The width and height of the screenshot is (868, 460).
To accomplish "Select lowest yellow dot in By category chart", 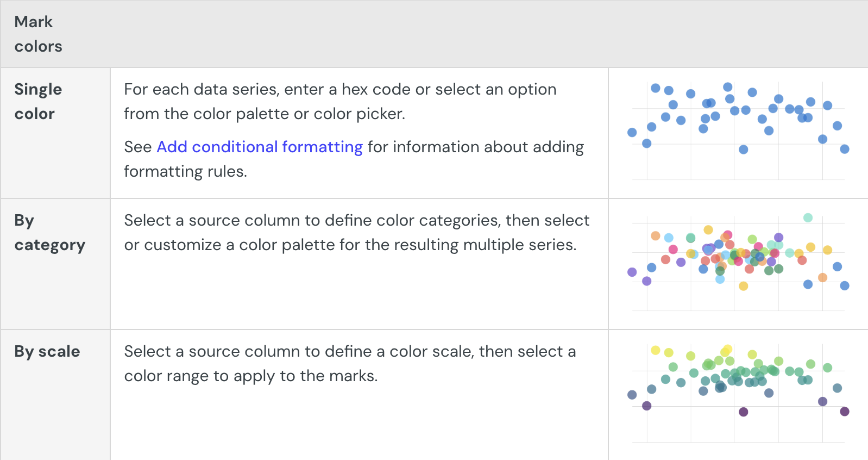I will 743,286.
